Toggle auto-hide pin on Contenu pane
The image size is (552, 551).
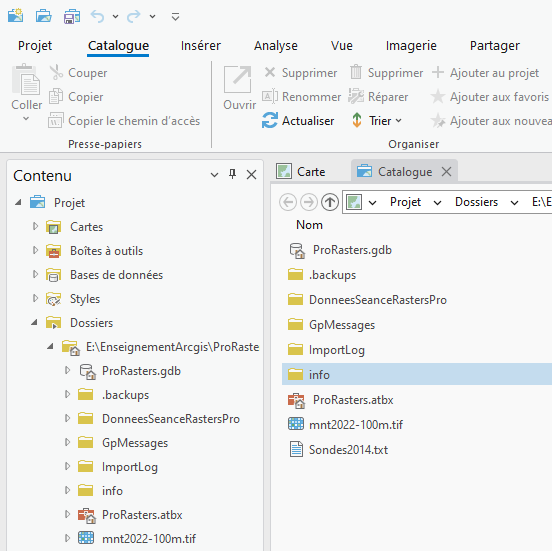[x=232, y=174]
